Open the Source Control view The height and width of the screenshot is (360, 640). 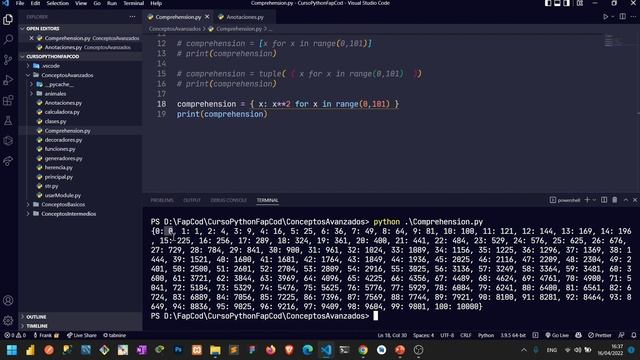8,60
